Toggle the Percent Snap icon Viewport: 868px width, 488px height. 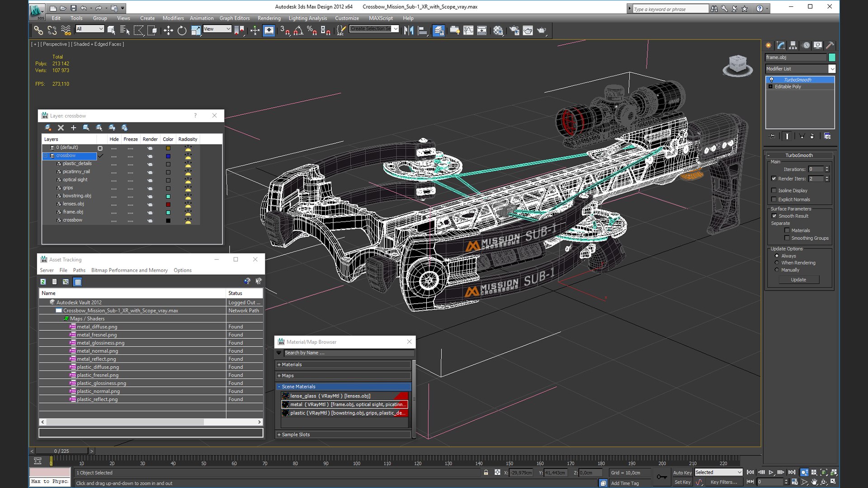[x=312, y=30]
